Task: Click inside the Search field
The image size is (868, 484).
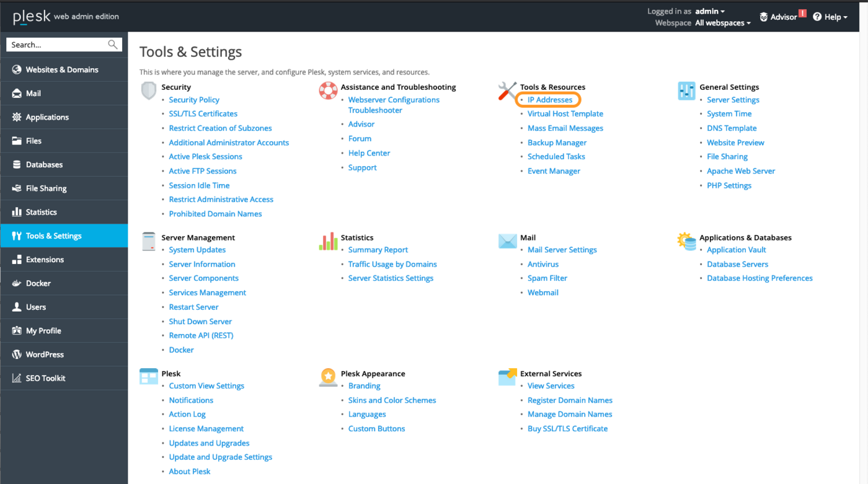Action: point(56,44)
